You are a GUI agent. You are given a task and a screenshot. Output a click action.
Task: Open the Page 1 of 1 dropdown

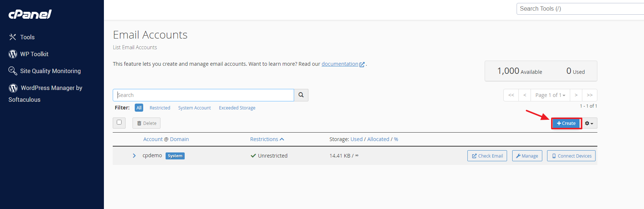(550, 95)
